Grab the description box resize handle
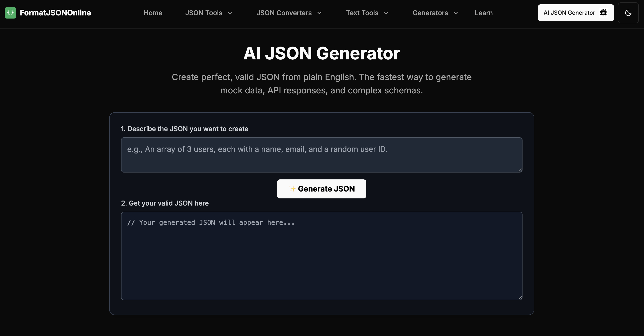This screenshot has height=336, width=644. [x=520, y=170]
